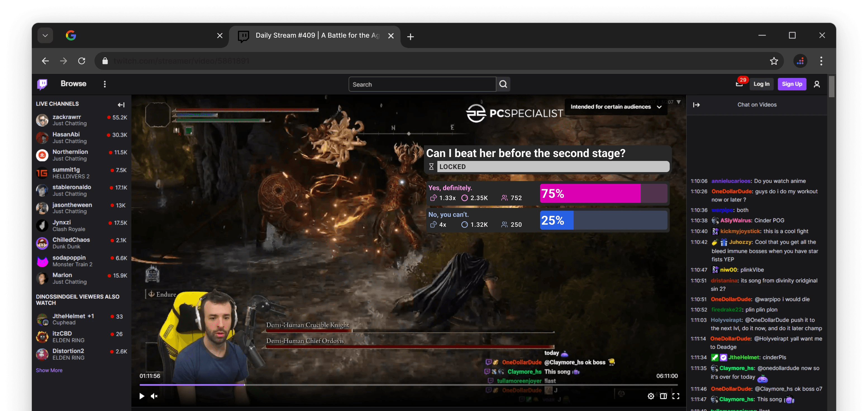868x411 pixels.
Task: Open more options menu beside Browse
Action: pyautogui.click(x=105, y=84)
